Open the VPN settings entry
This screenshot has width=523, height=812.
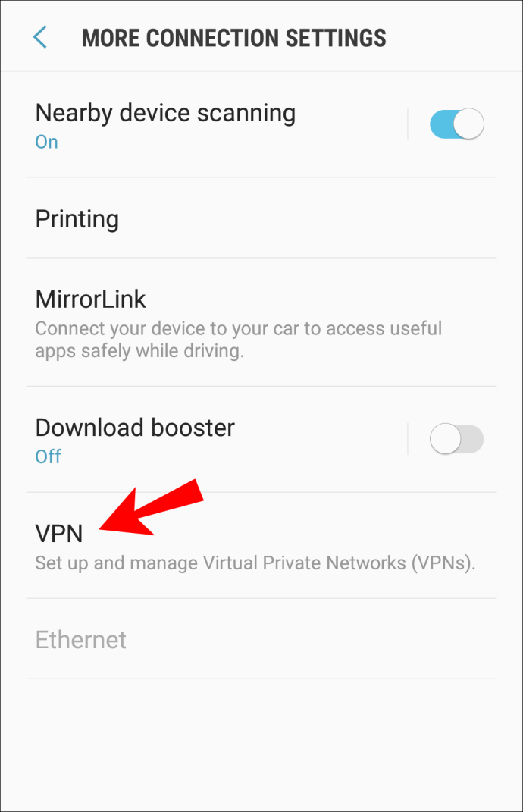point(261,546)
